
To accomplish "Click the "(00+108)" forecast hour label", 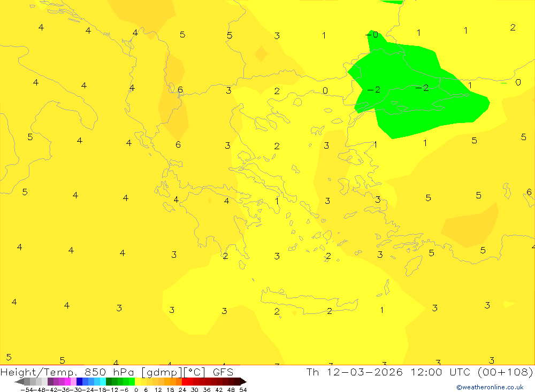I will [x=506, y=372].
